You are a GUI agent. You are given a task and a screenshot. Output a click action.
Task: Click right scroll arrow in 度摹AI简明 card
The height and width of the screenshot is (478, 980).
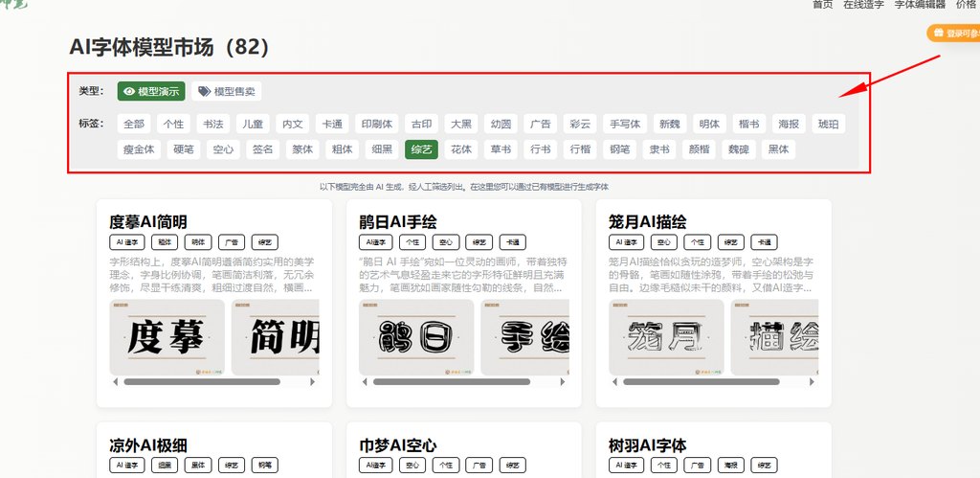coord(313,381)
